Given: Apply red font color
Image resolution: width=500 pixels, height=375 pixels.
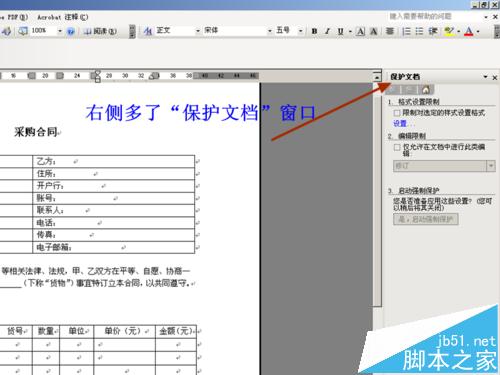Looking at the screenshot, I should (x=469, y=31).
